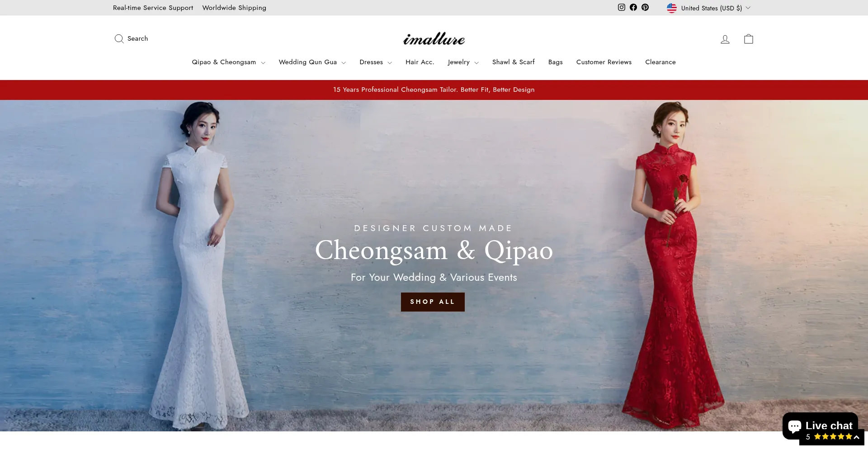This screenshot has width=868, height=449.
Task: Expand the Dresses dropdown menu
Action: click(x=375, y=62)
